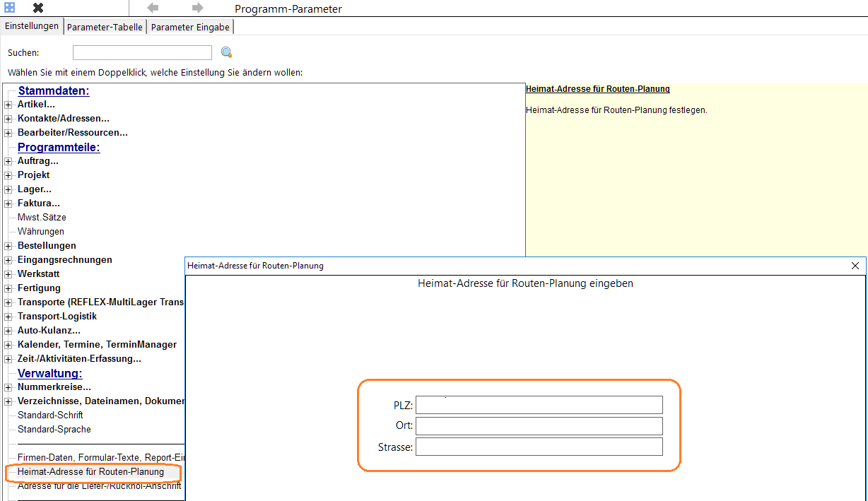Select the Einstellungen tab
868x501 pixels.
click(32, 26)
